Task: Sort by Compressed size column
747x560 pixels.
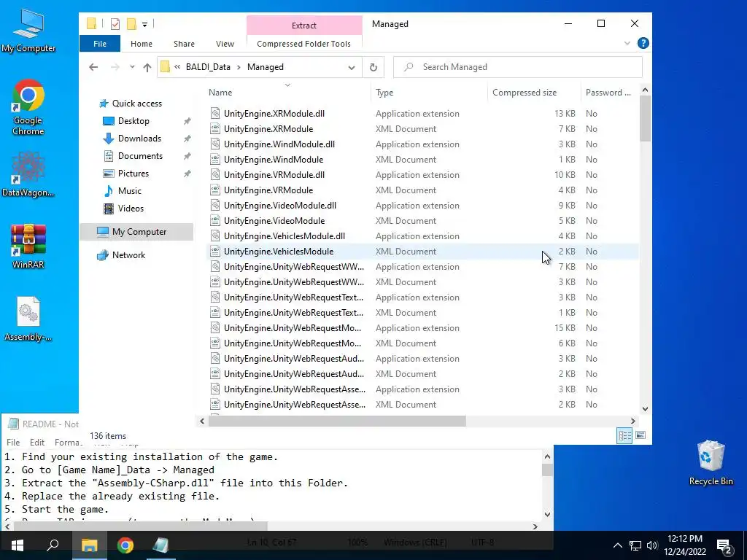Action: tap(533, 93)
